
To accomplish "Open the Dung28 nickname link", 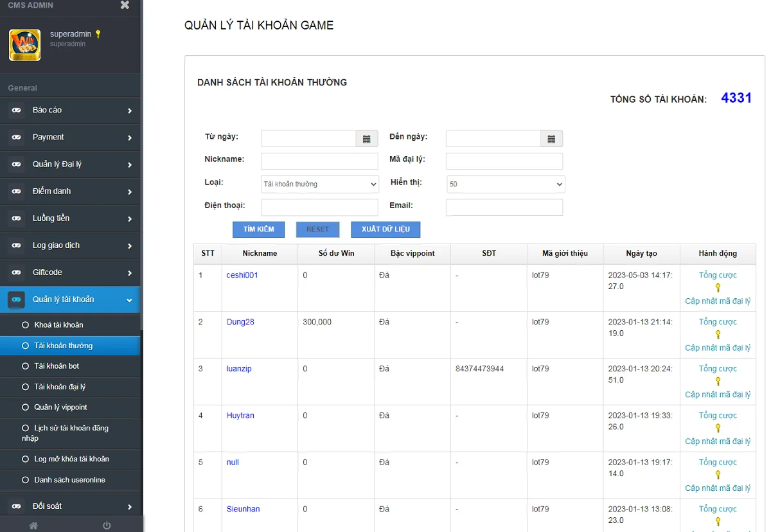I will pyautogui.click(x=240, y=322).
